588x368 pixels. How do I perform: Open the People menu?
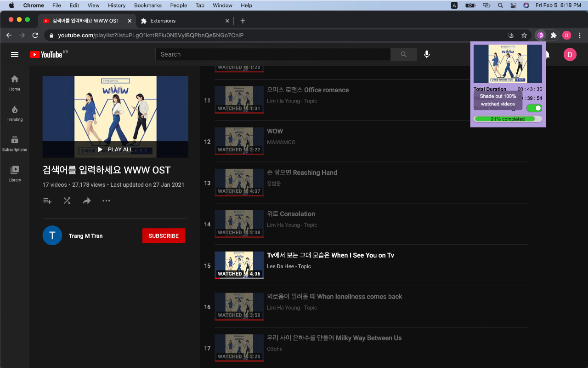[178, 6]
